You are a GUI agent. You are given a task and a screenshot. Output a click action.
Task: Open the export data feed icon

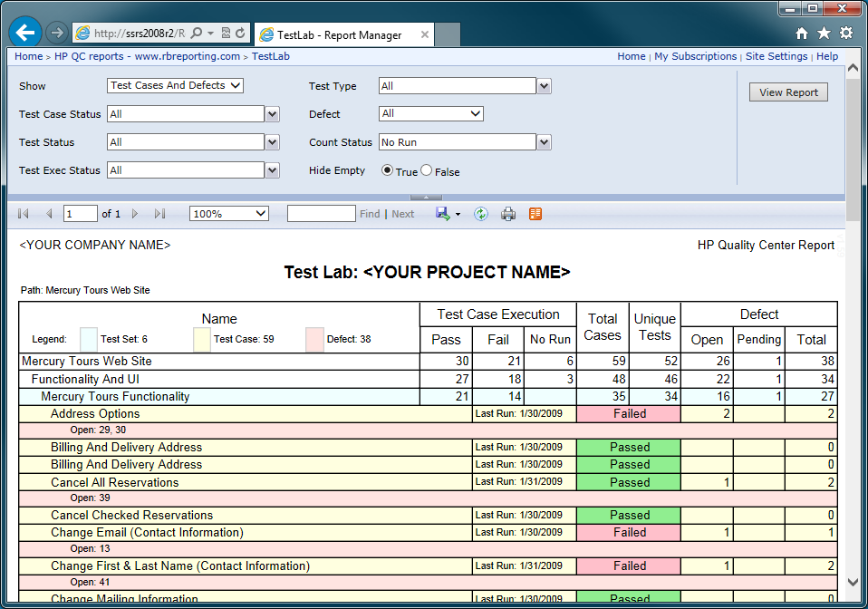[x=533, y=214]
